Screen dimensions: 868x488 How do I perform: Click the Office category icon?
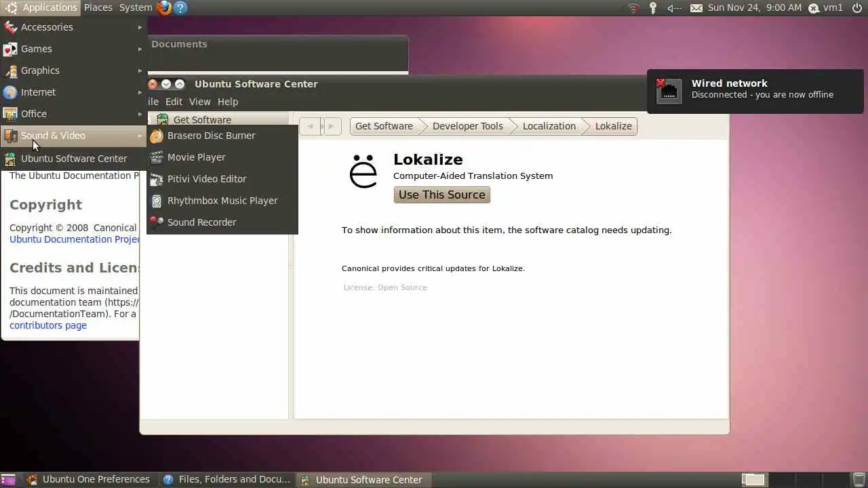coord(10,114)
